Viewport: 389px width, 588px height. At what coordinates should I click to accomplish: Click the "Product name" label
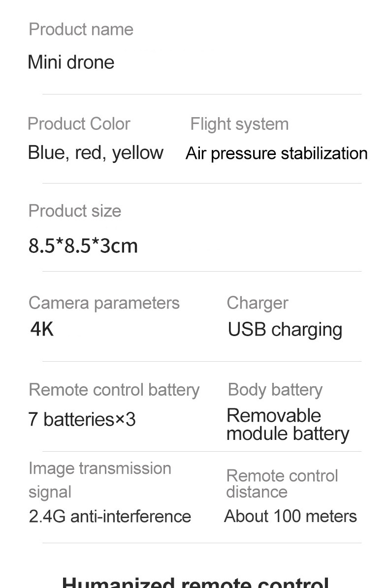(81, 30)
